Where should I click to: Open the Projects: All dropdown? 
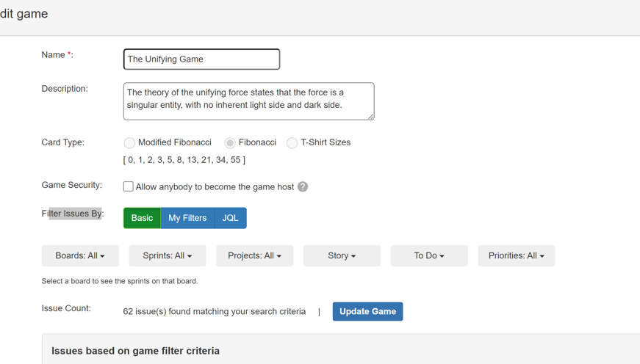click(254, 255)
